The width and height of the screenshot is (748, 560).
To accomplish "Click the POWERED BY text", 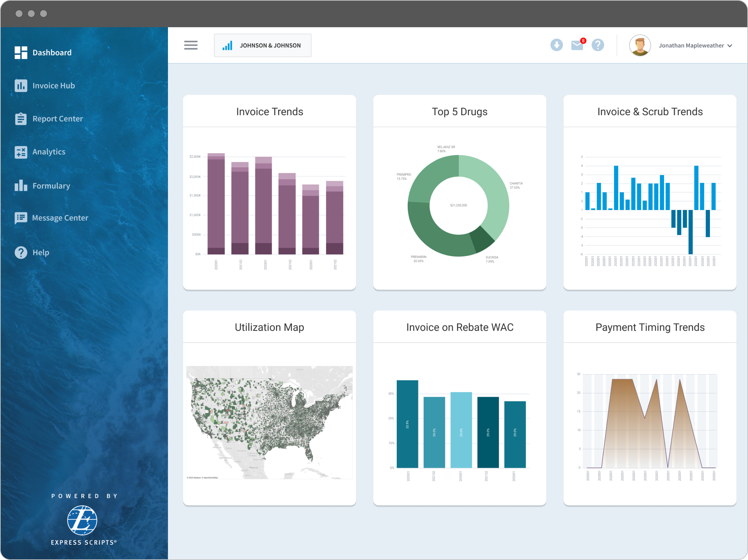I will pos(84,496).
